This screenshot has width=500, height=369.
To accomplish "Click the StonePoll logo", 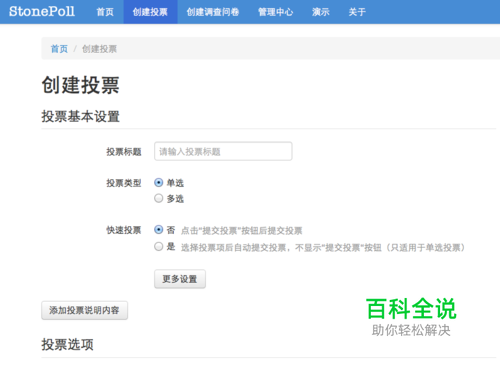I will 42,12.
